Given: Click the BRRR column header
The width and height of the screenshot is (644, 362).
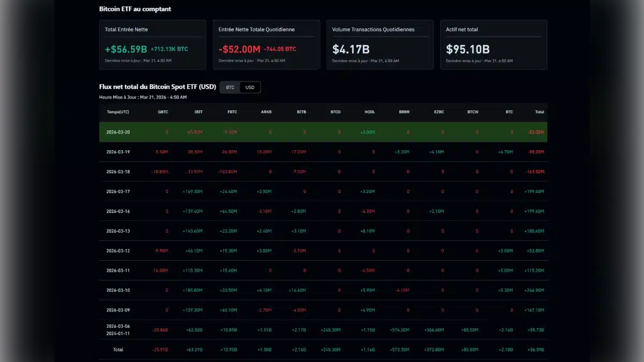Looking at the screenshot, I should coord(404,112).
